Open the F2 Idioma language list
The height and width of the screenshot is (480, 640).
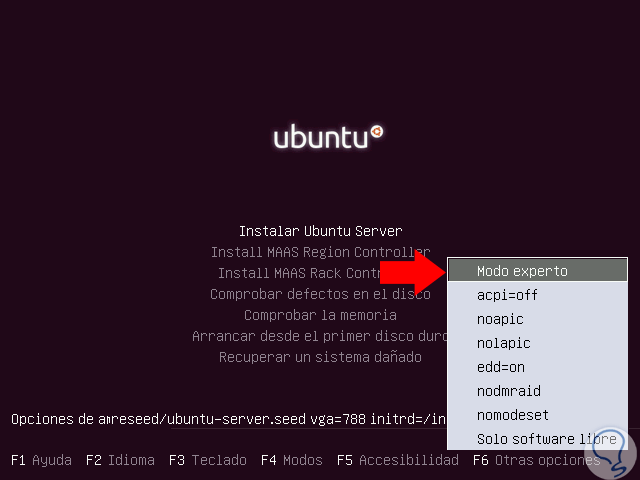pyautogui.click(x=120, y=460)
